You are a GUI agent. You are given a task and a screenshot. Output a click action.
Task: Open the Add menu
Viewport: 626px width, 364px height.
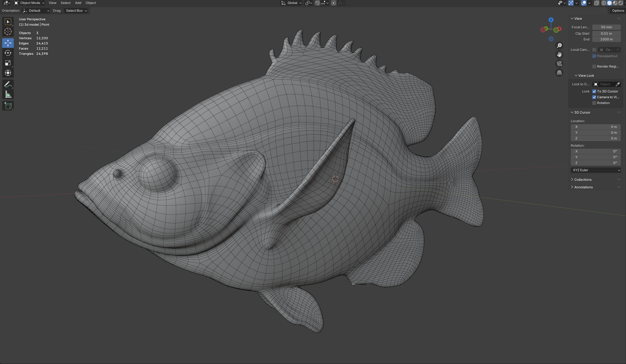click(x=78, y=3)
